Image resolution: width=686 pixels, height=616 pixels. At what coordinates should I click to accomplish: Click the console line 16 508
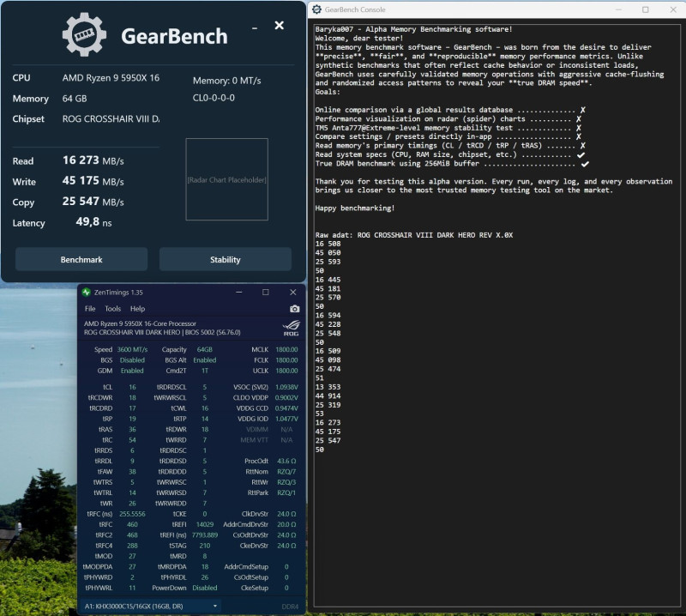click(328, 244)
